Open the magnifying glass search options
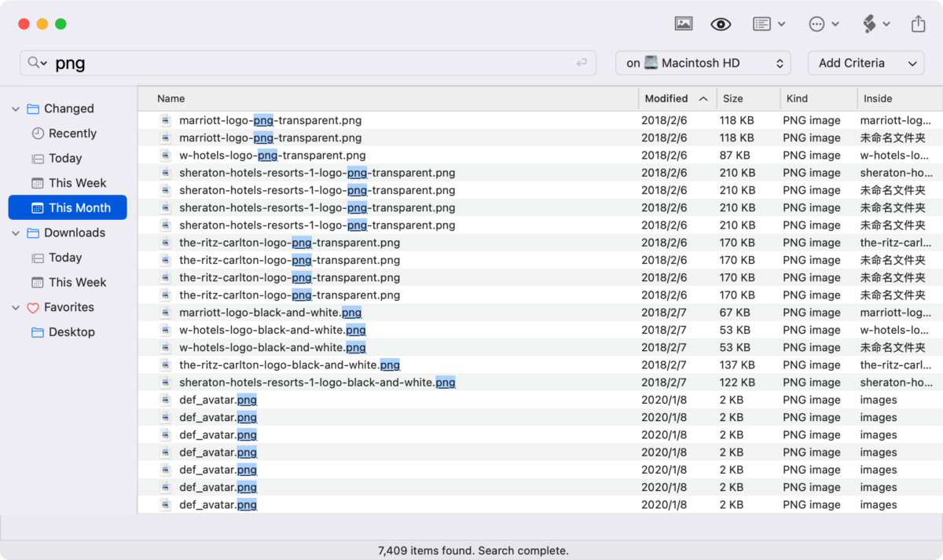 click(x=37, y=63)
